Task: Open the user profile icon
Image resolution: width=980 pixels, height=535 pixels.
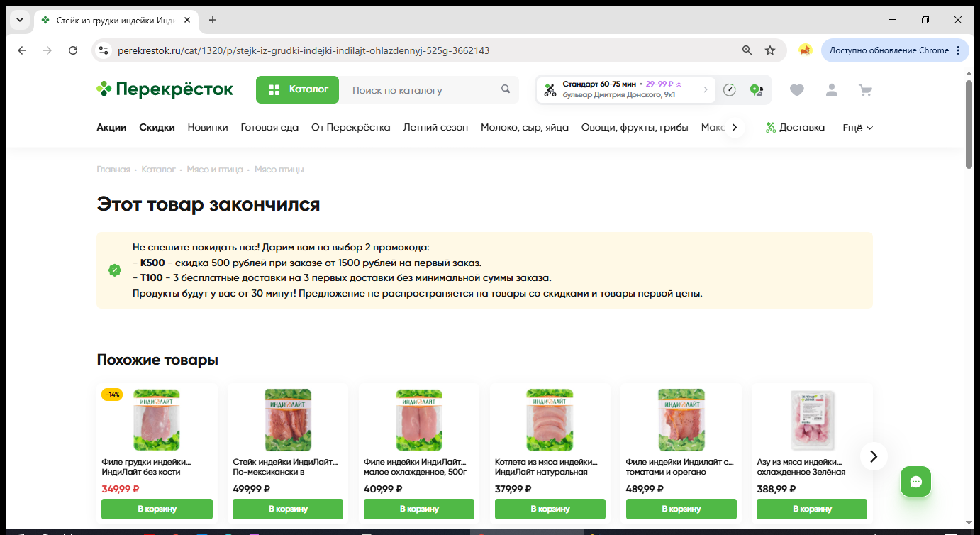Action: [832, 90]
